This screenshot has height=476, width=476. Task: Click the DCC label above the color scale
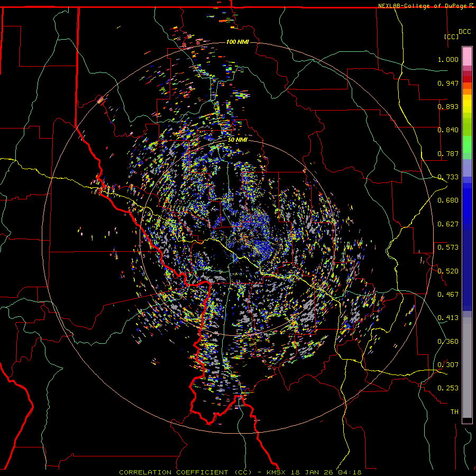465,32
